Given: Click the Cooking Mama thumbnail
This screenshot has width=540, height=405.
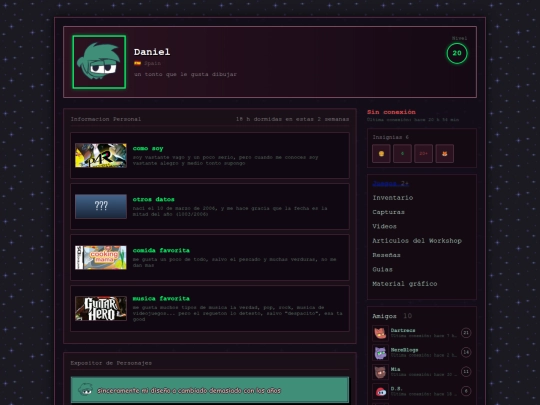Looking at the screenshot, I should click(x=101, y=257).
